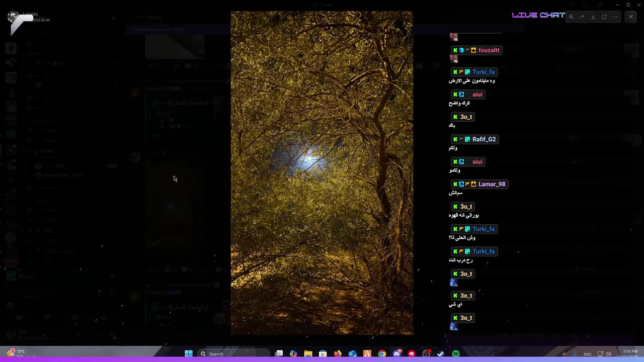Click the microphone tray icon
644x362 pixels.
pyautogui.click(x=575, y=354)
